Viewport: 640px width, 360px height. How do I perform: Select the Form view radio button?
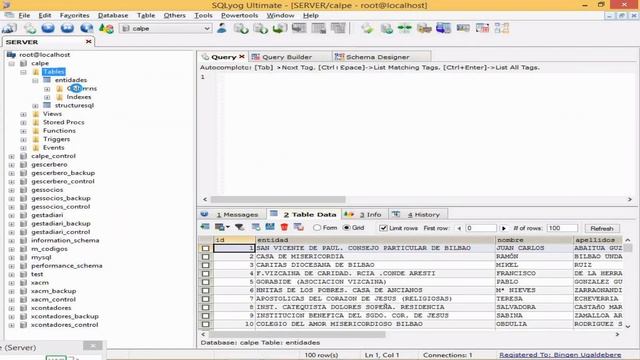tap(317, 228)
